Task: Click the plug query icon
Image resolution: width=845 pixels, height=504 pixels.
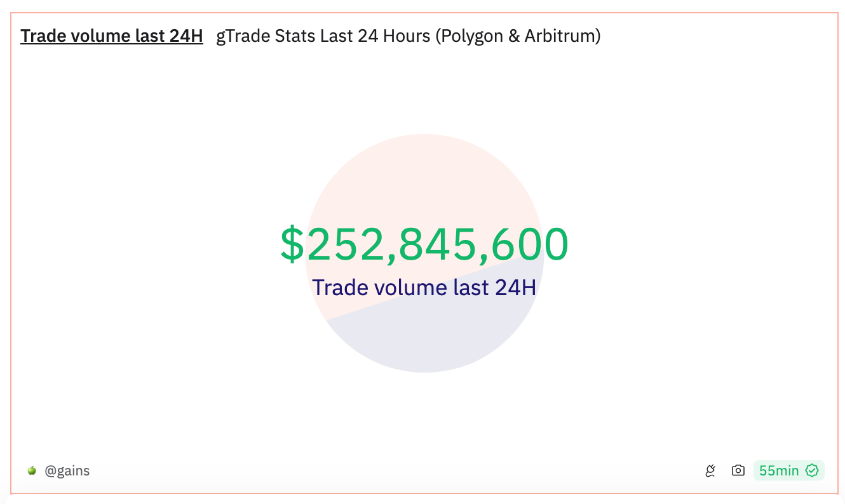Action: pyautogui.click(x=710, y=471)
